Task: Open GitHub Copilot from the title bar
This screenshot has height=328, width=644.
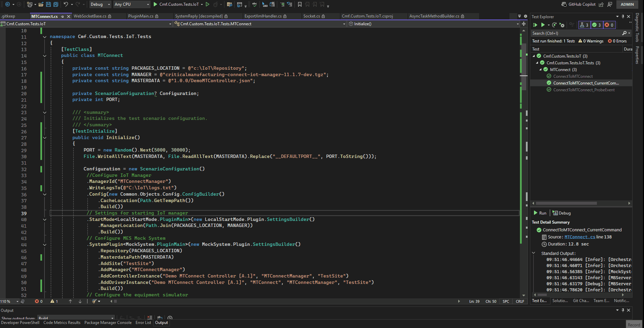Action: tap(579, 4)
